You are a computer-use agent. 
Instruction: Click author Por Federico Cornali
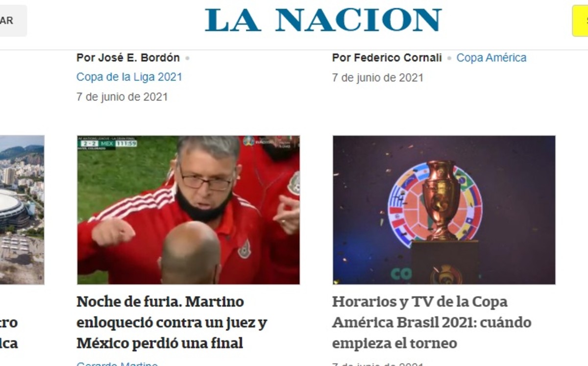[387, 58]
